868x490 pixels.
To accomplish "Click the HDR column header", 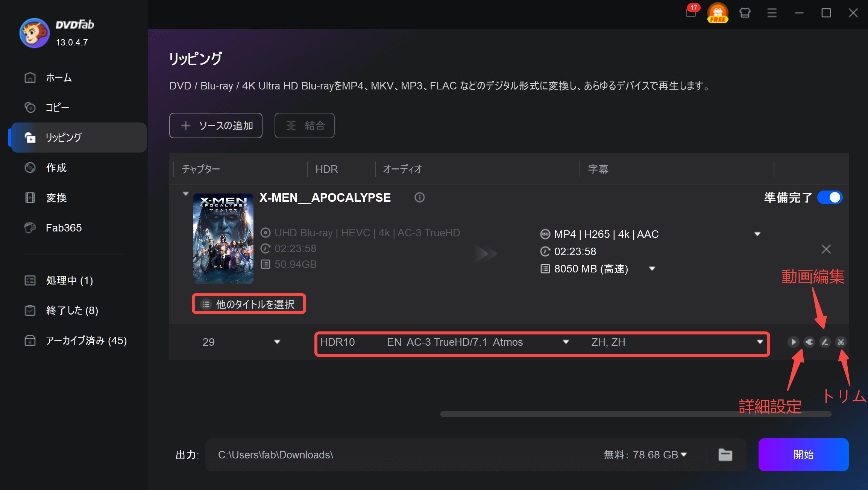I will tap(326, 169).
